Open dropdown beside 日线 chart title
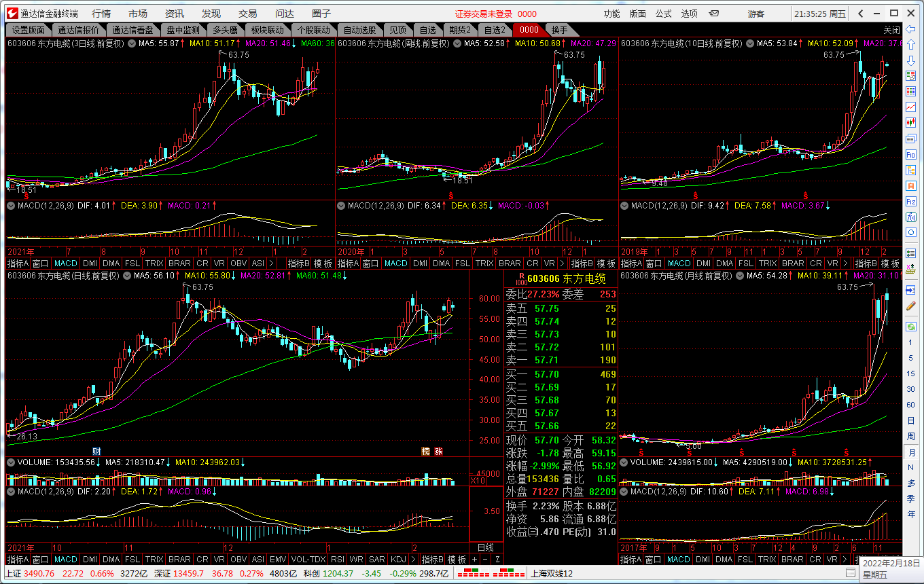924x584 pixels. pos(126,276)
